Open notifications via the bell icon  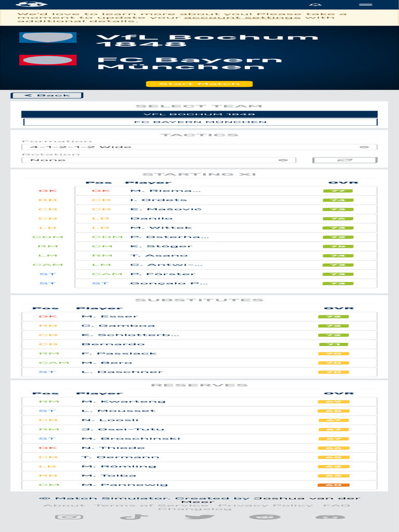tap(315, 4)
